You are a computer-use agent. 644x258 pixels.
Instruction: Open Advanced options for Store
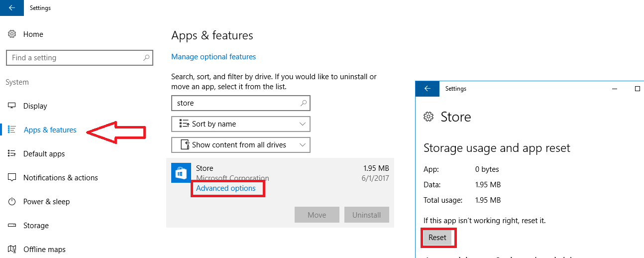click(x=226, y=188)
